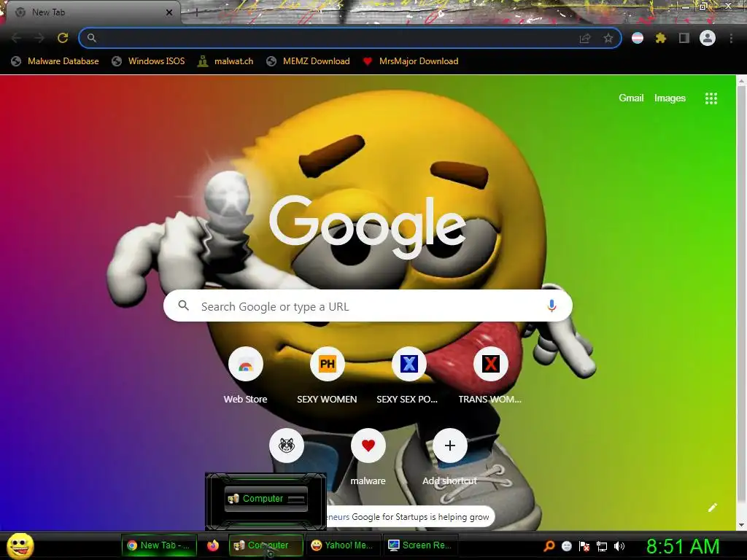747x560 pixels.
Task: Click the Search Google or type a URL box
Action: pyautogui.click(x=368, y=306)
